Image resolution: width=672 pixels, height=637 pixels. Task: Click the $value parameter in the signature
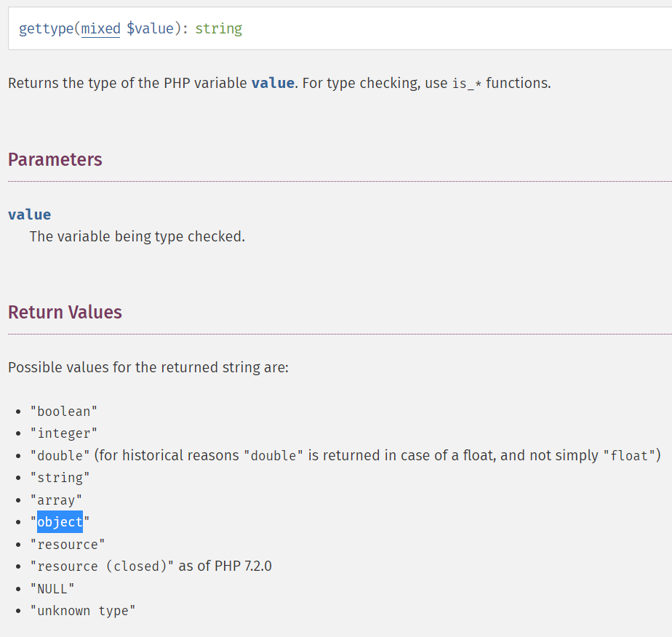point(149,29)
